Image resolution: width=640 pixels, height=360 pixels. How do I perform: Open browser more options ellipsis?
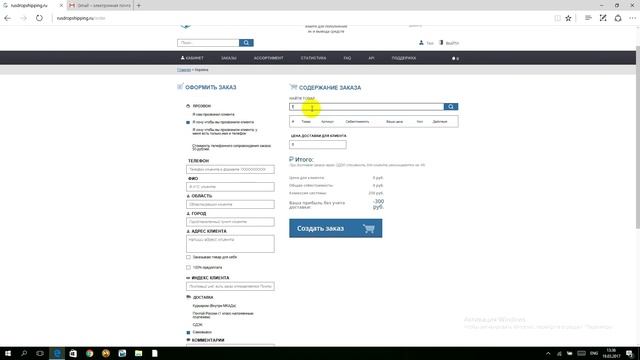click(x=633, y=18)
